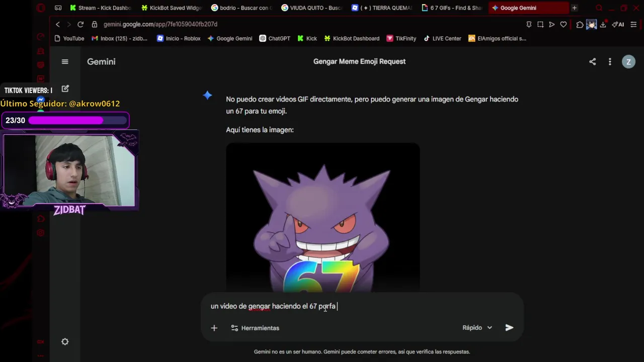Open the Rápido model selector dropdown
This screenshot has height=362, width=644.
(x=477, y=327)
